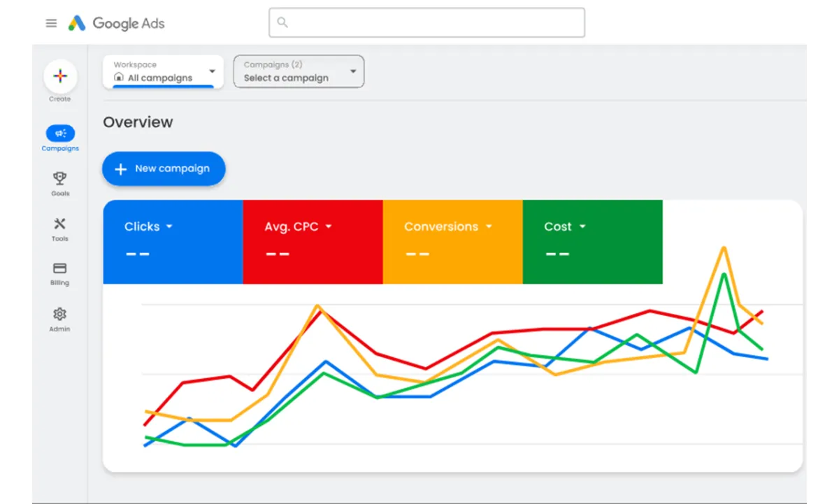Click the New campaign button
This screenshot has width=839, height=504.
[164, 168]
